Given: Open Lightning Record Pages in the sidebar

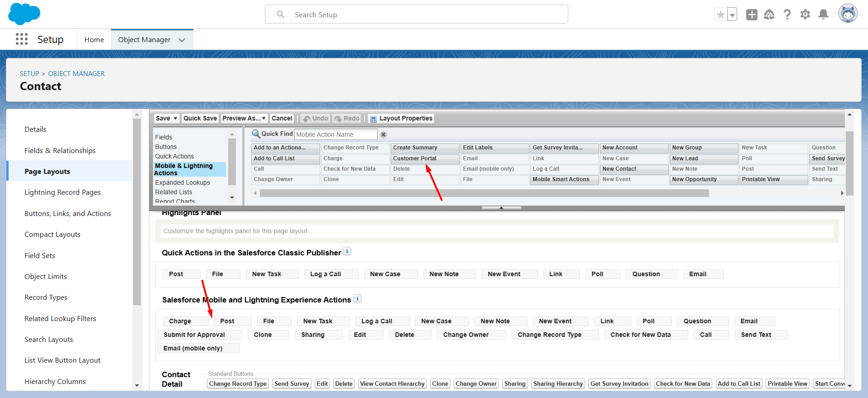Looking at the screenshot, I should tap(62, 192).
